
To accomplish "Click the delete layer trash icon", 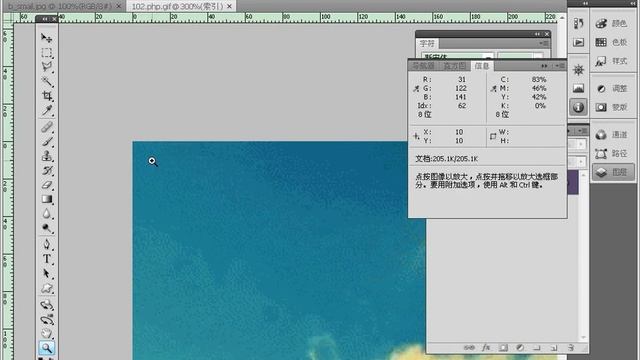I will pos(571,348).
